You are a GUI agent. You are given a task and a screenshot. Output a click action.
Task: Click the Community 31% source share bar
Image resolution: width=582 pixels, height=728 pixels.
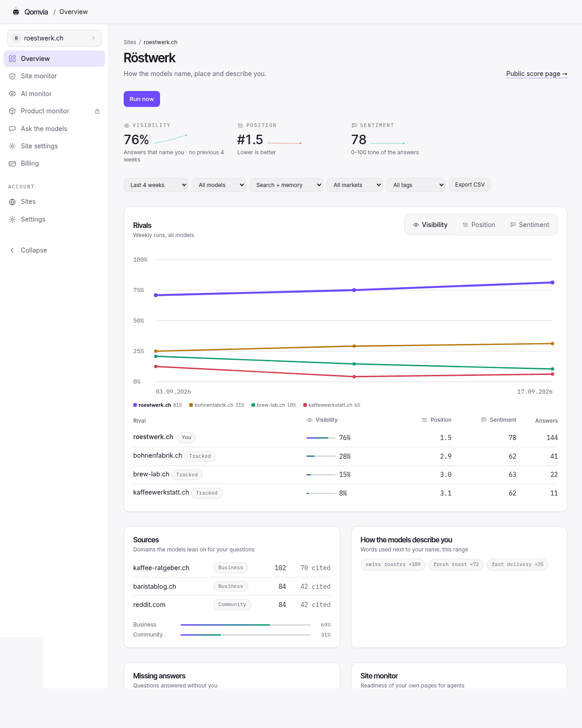coord(246,635)
